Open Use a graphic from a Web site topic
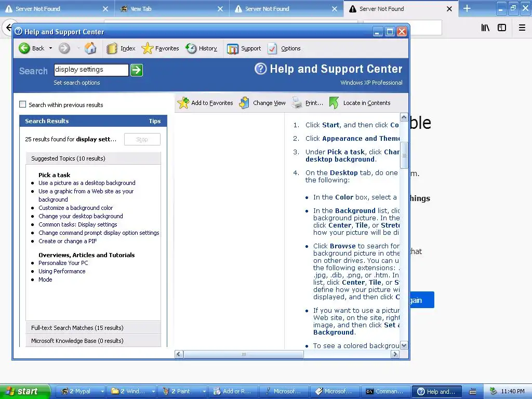 86,195
